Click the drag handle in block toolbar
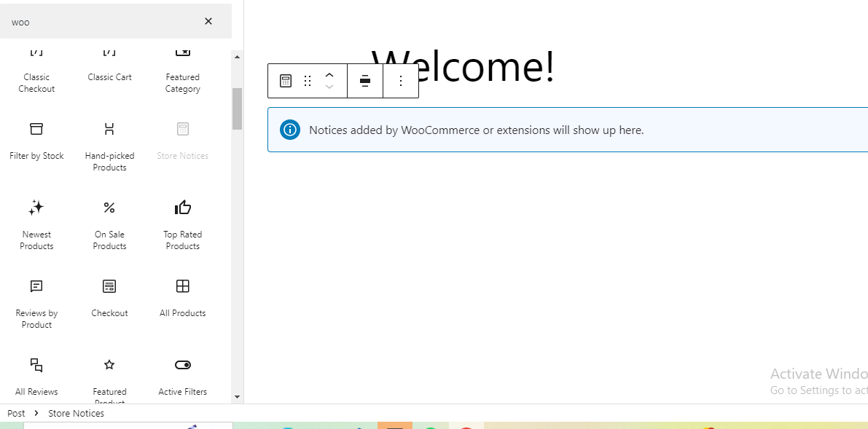Image resolution: width=868 pixels, height=429 pixels. (308, 81)
